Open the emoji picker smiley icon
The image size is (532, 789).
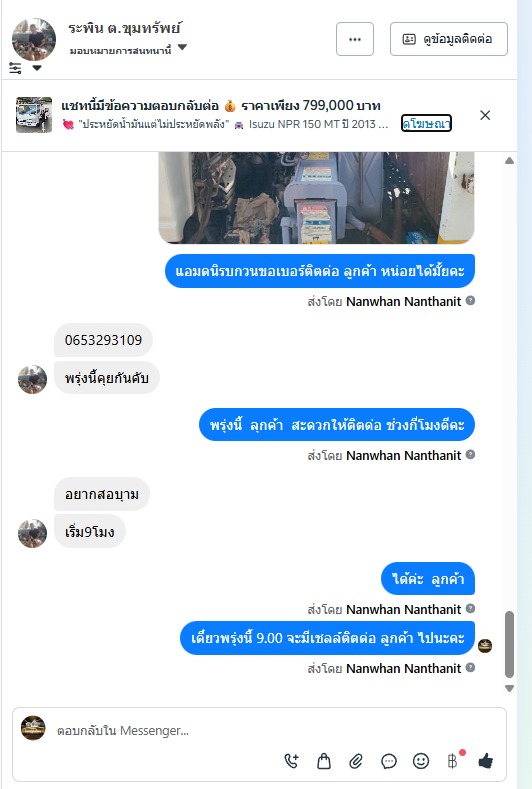[421, 761]
